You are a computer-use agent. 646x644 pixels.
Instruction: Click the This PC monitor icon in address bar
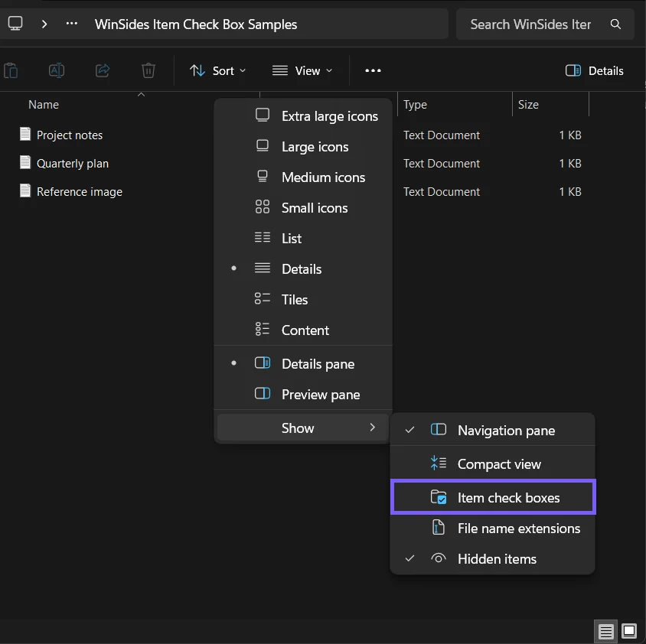pyautogui.click(x=15, y=24)
